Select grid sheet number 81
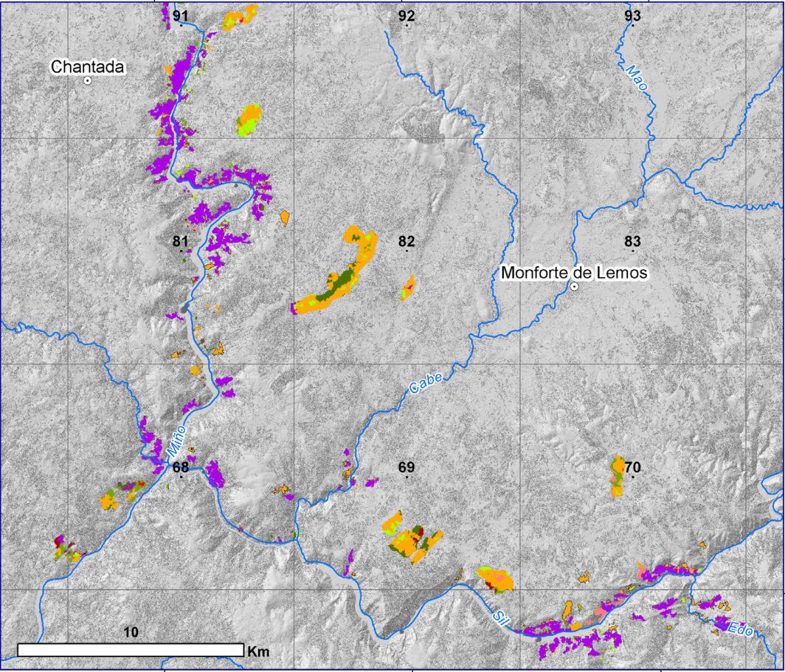Viewport: 785px width, 672px height. click(x=180, y=241)
